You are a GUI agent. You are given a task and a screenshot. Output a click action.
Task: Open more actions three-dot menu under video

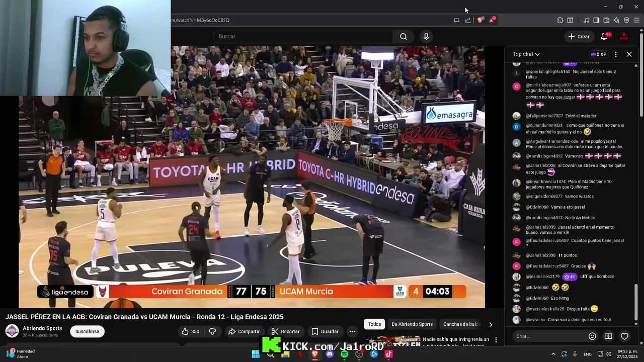[352, 331]
